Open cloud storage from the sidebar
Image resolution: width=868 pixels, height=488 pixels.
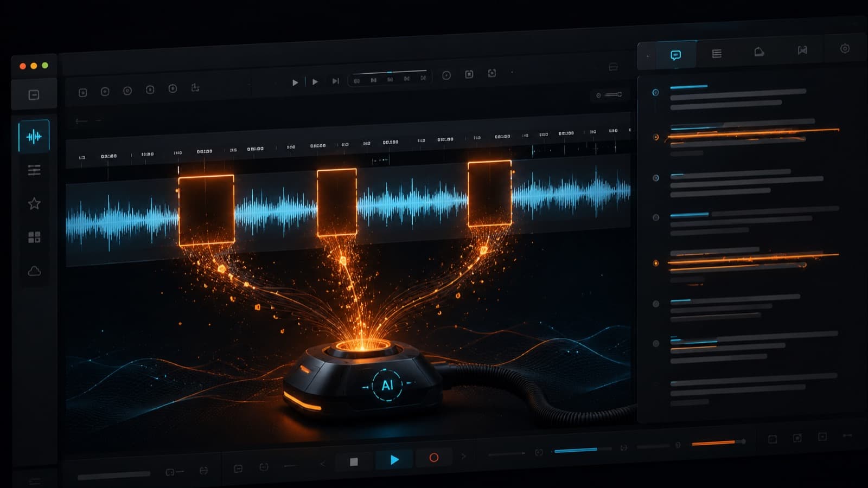tap(34, 271)
